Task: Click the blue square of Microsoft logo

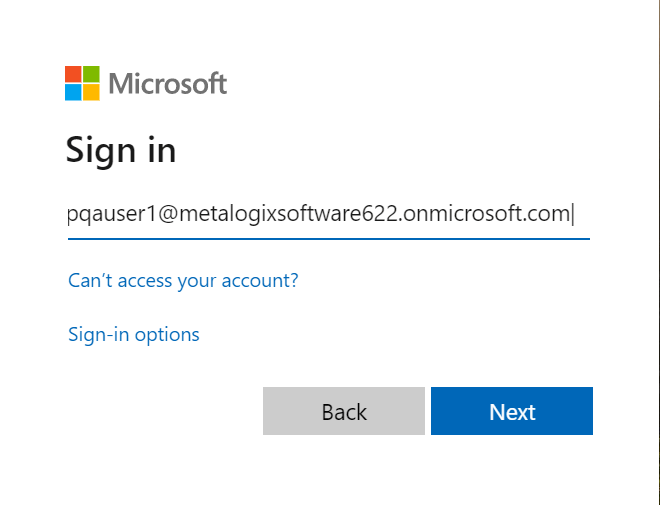Action: [x=73, y=92]
